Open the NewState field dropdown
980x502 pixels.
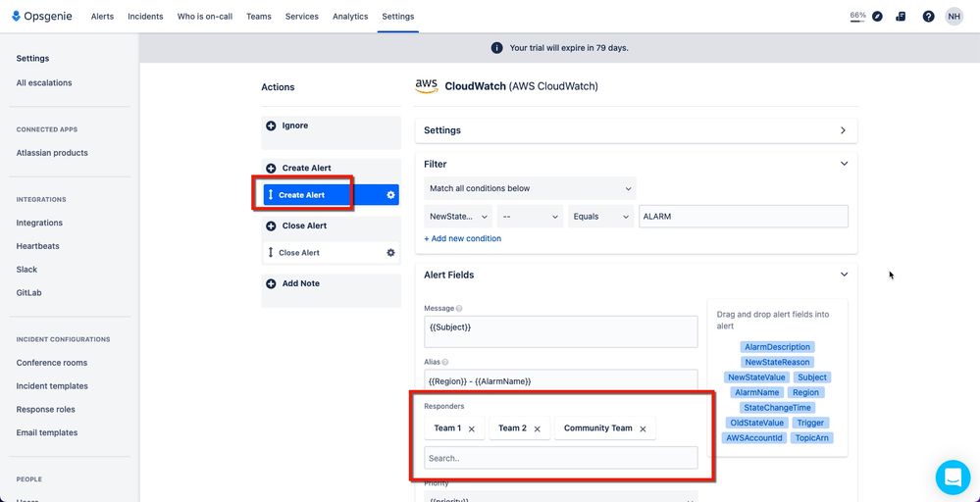(x=458, y=216)
